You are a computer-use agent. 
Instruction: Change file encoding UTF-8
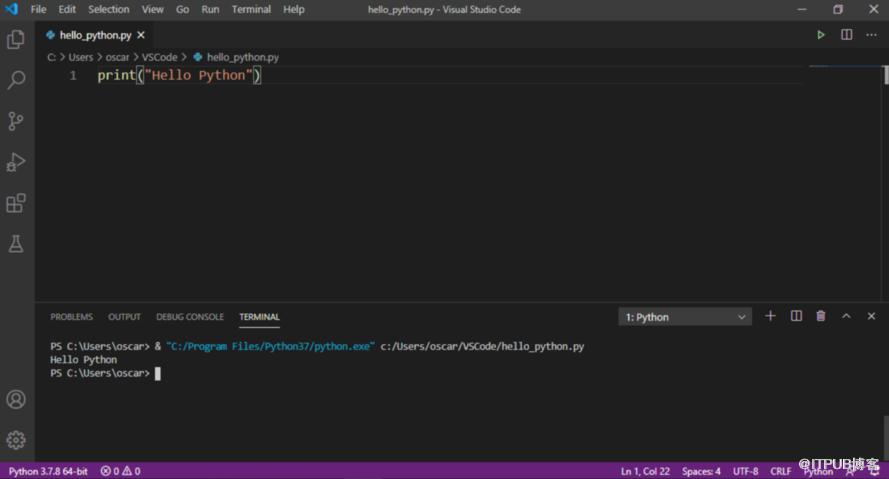pos(745,471)
